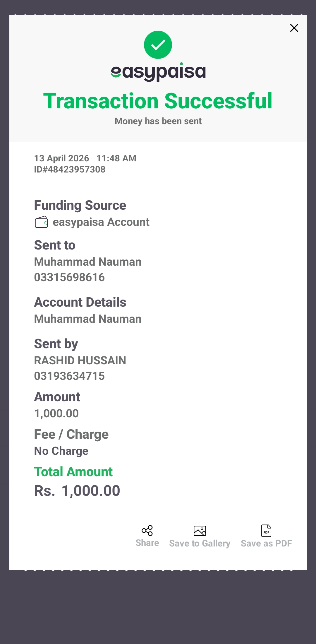Tap the green success checkmark icon
This screenshot has width=316, height=644.
coord(158,45)
